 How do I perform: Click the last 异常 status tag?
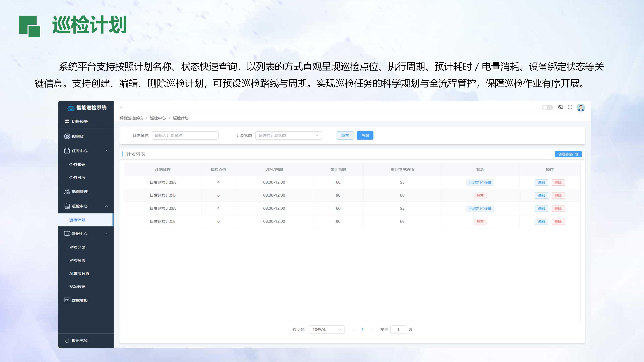(x=480, y=222)
